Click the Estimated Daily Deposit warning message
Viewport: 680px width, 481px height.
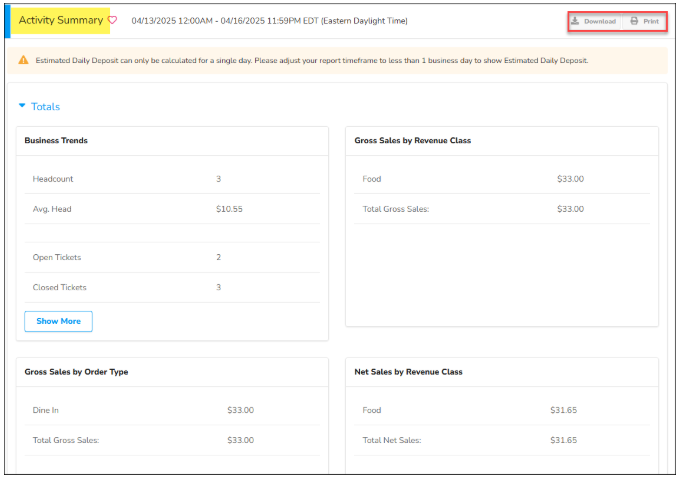tap(311, 60)
